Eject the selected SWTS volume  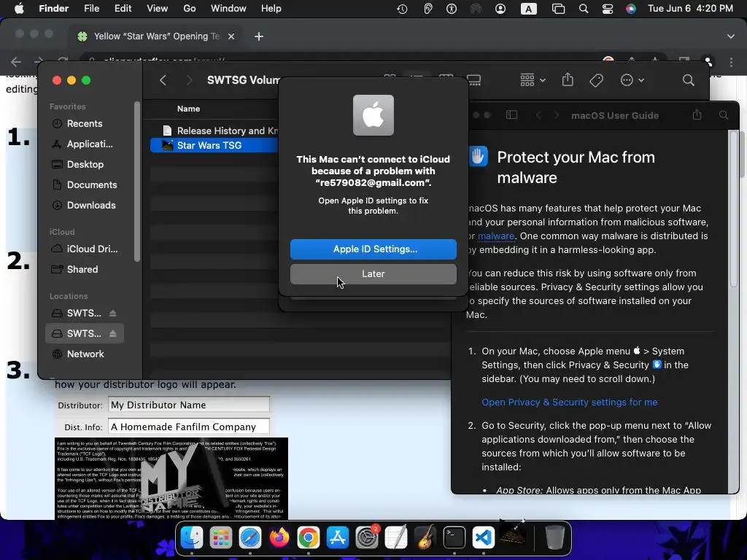pyautogui.click(x=112, y=333)
